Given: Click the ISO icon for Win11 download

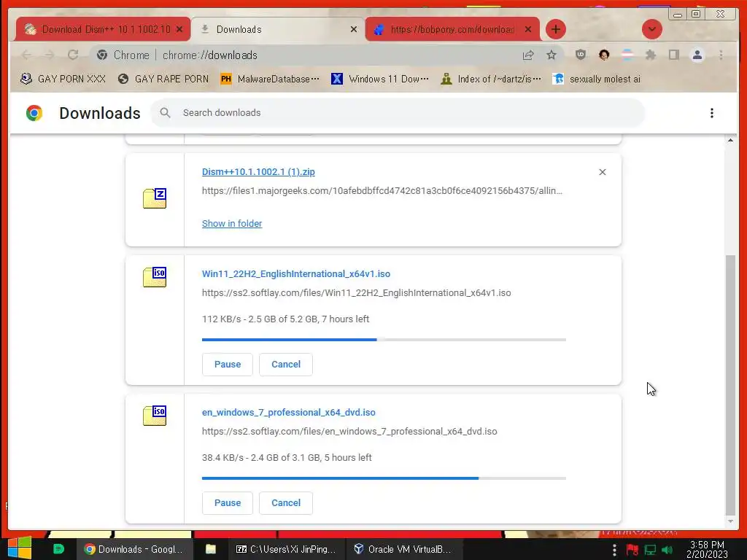Looking at the screenshot, I should [x=155, y=276].
